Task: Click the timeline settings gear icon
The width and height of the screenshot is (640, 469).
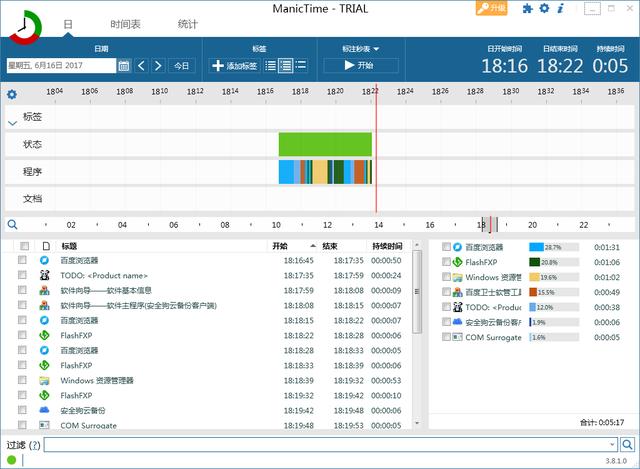Action: coord(12,95)
